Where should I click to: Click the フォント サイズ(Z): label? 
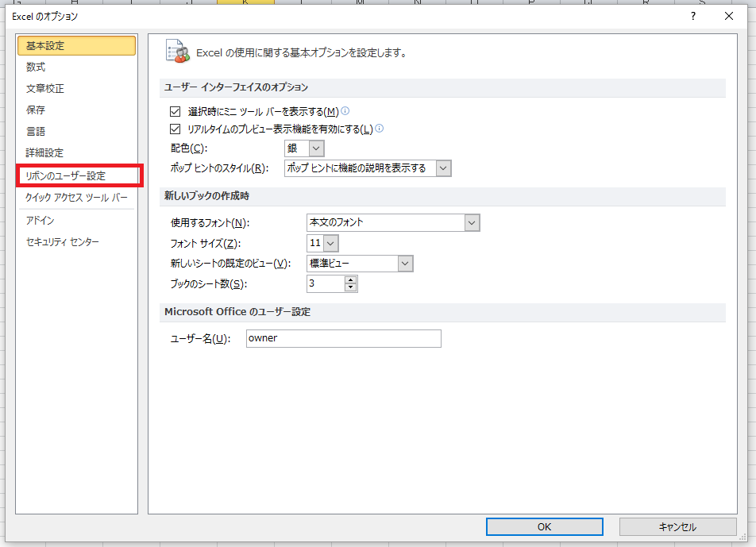(x=206, y=244)
